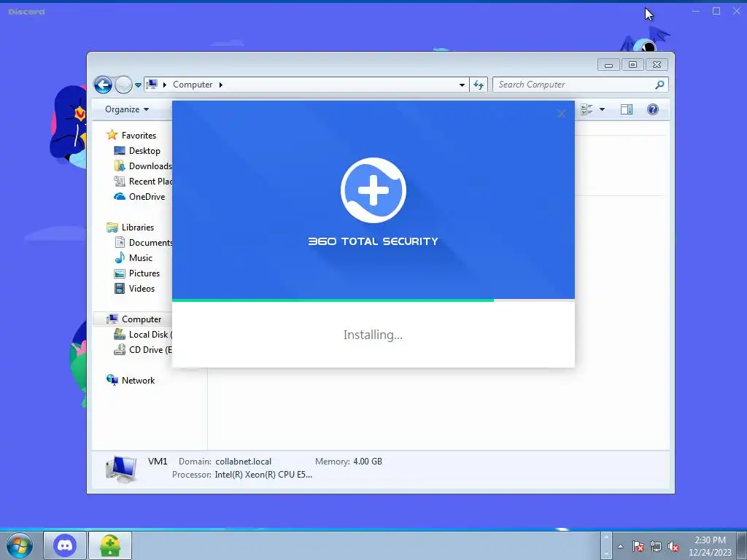Image resolution: width=747 pixels, height=560 pixels.
Task: Click the Computer breadcrumb in address bar
Action: click(x=193, y=85)
